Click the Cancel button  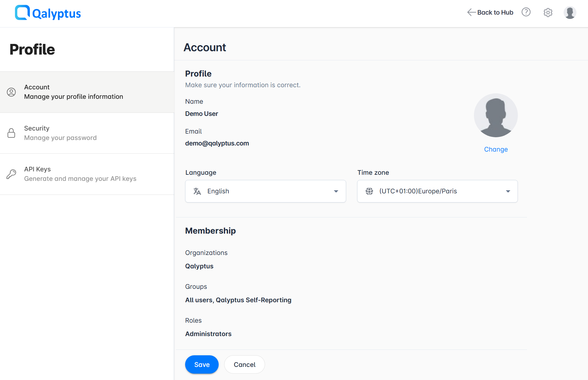pos(244,364)
